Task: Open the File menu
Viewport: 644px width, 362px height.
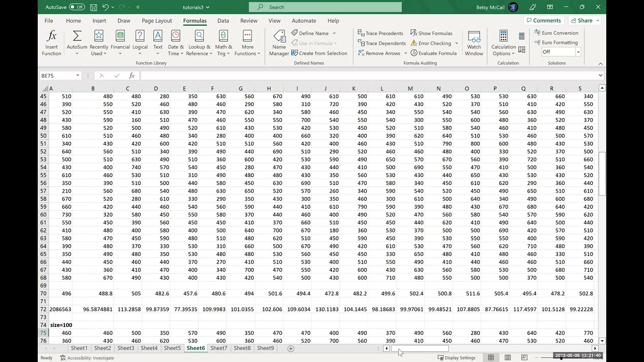Action: click(x=49, y=21)
